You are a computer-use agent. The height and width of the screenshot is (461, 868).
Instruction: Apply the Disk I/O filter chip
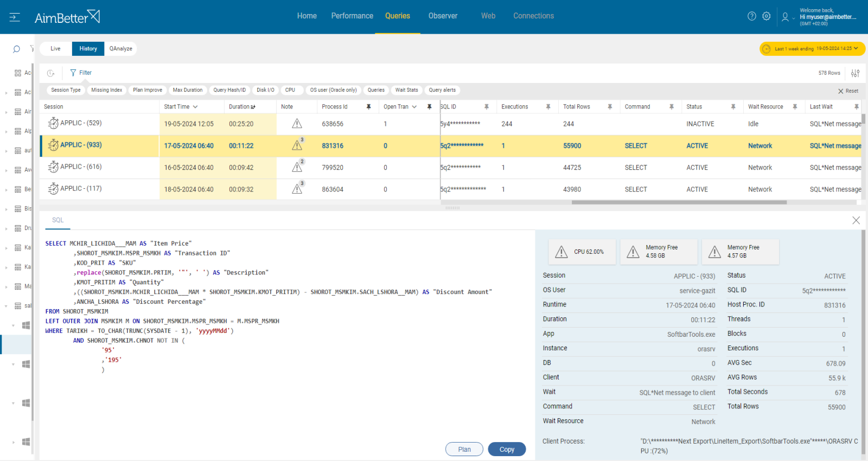coord(265,90)
